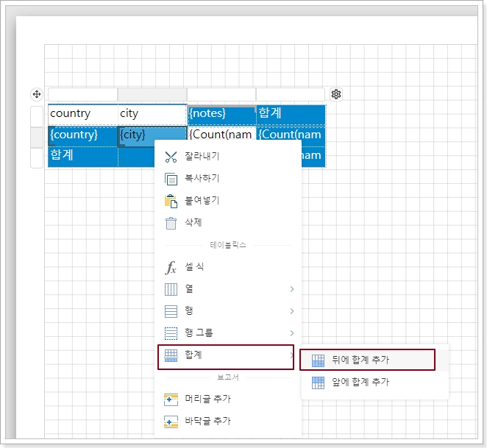Expand the 행 submenu arrow
The width and height of the screenshot is (487, 448).
point(291,311)
